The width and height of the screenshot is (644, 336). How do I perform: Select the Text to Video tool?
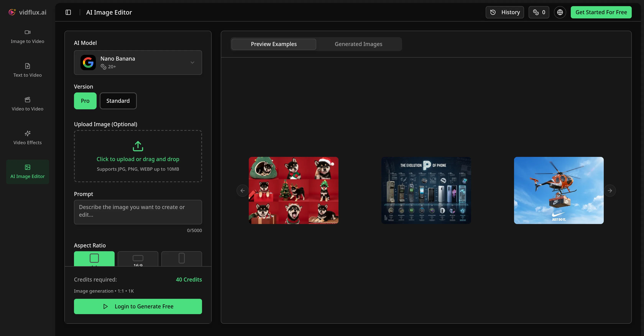(27, 70)
